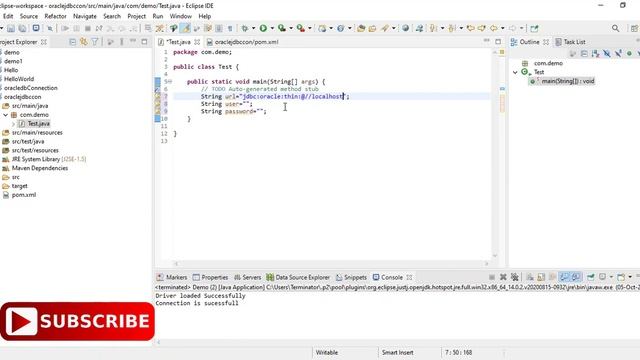The width and height of the screenshot is (640, 360).
Task: Click the Clear Console icon
Action: coord(530,277)
